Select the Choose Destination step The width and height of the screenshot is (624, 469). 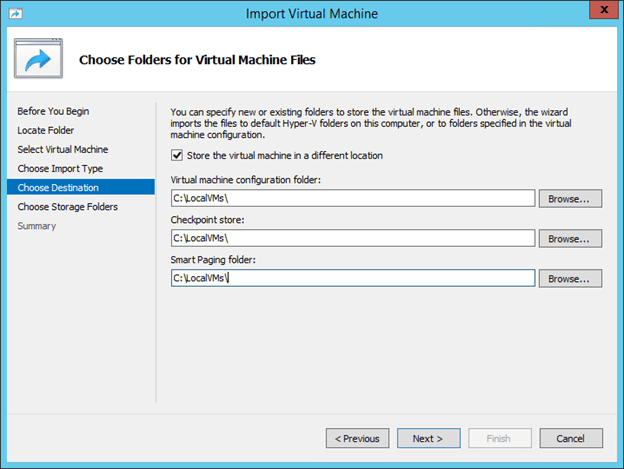pyautogui.click(x=58, y=187)
